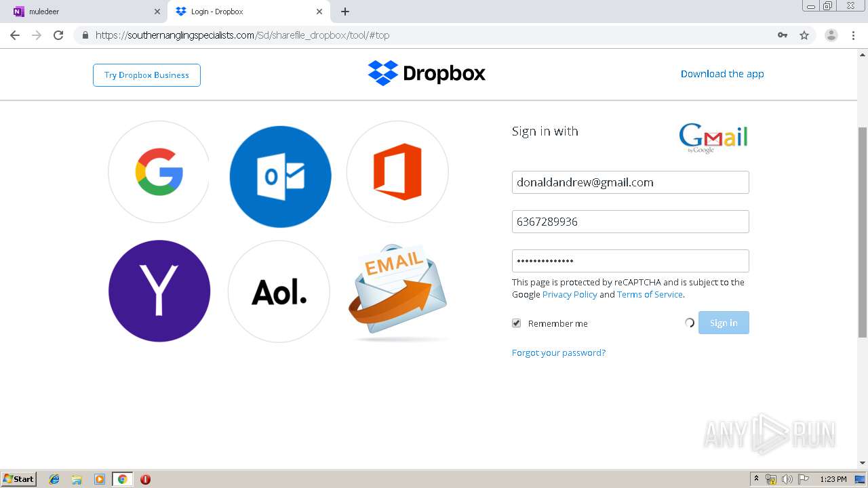Go back with the browser back arrow

point(15,35)
